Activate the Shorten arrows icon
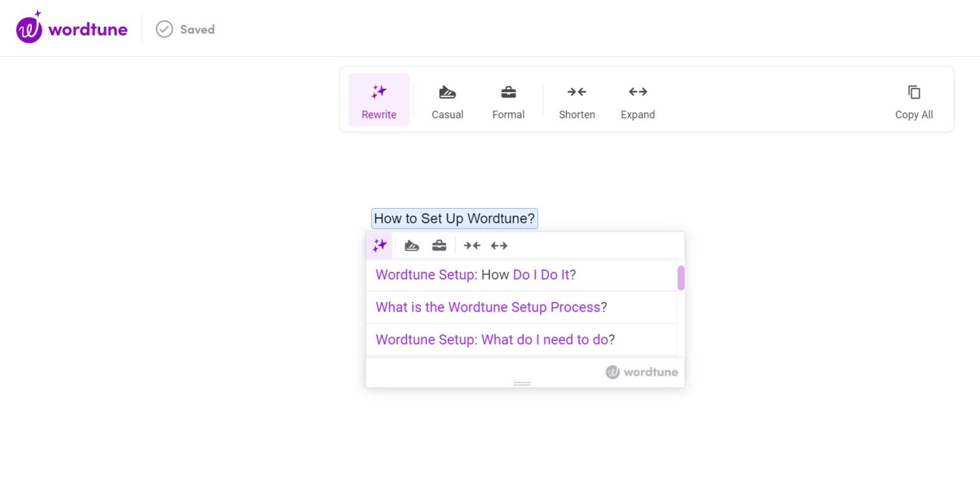980x498 pixels. click(x=576, y=91)
